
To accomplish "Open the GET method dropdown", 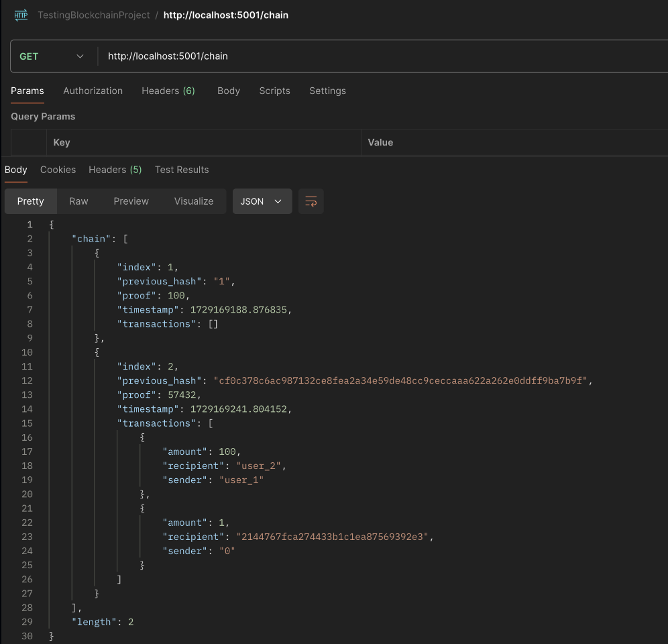I will tap(52, 56).
